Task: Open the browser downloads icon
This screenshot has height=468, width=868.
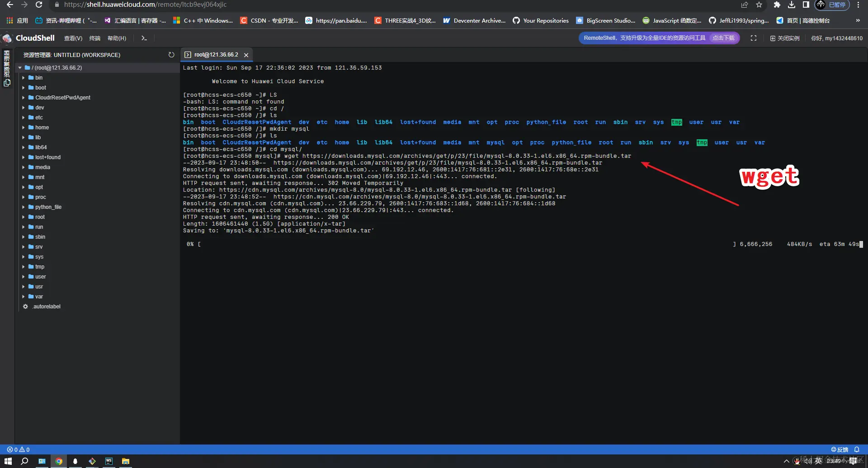Action: [x=791, y=5]
